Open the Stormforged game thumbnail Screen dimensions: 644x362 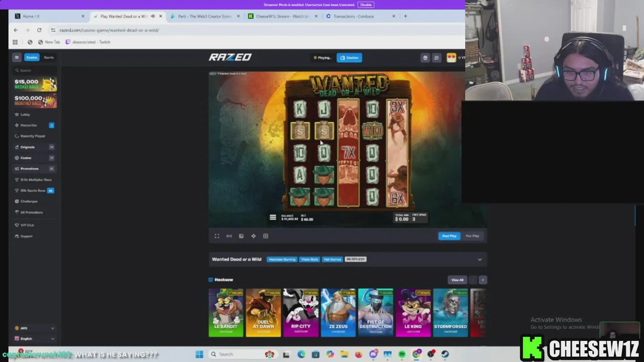pos(450,312)
